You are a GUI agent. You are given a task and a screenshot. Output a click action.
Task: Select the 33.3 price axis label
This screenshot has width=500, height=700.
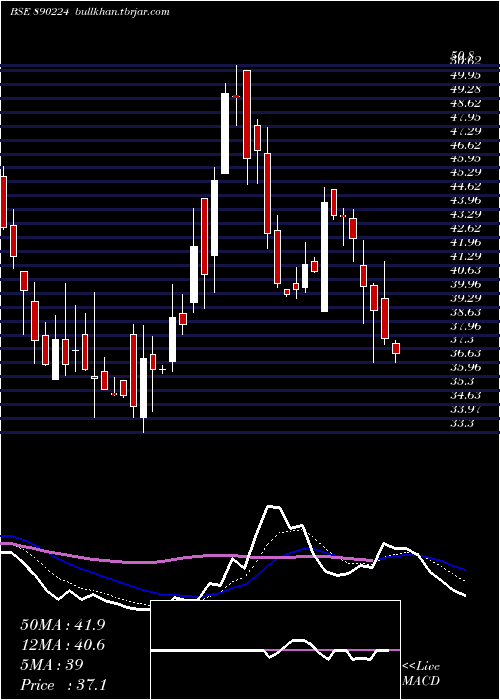click(x=462, y=424)
